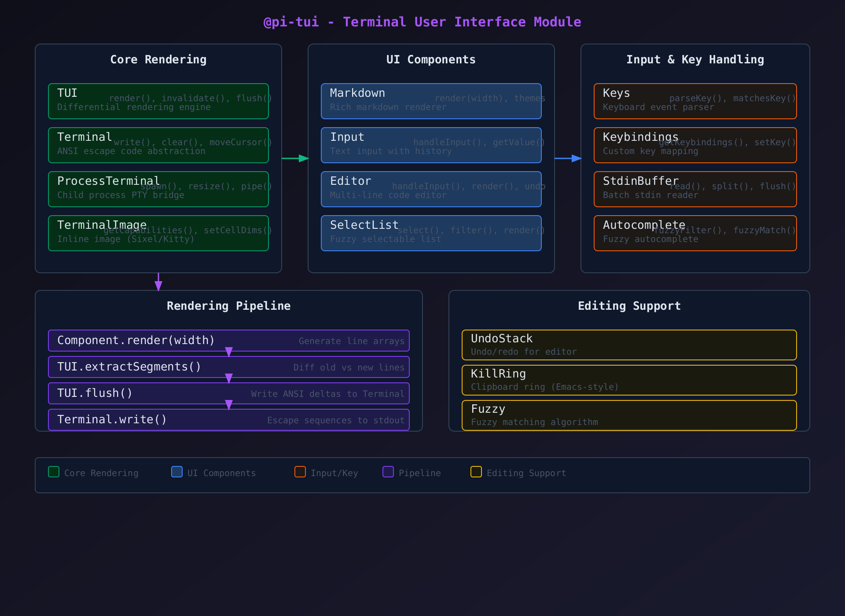
Task: Click the UI Components section heading
Action: [431, 60]
